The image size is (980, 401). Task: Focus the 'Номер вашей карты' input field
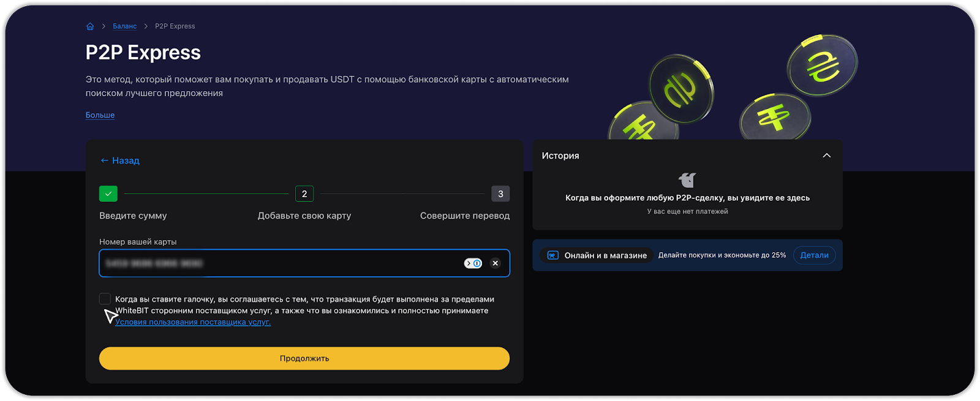pyautogui.click(x=276, y=263)
